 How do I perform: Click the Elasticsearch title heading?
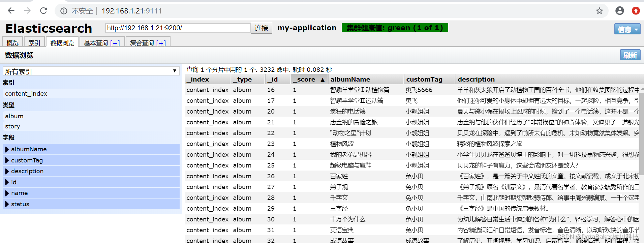tap(49, 28)
